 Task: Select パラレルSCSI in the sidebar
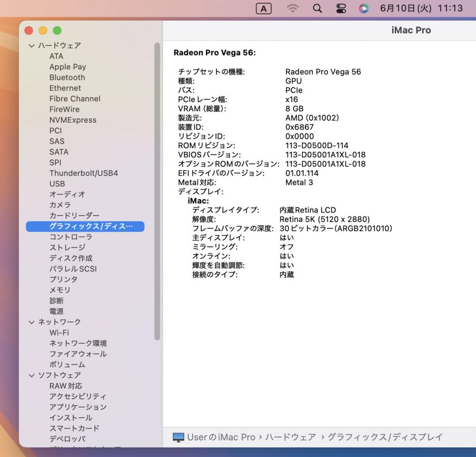[73, 269]
